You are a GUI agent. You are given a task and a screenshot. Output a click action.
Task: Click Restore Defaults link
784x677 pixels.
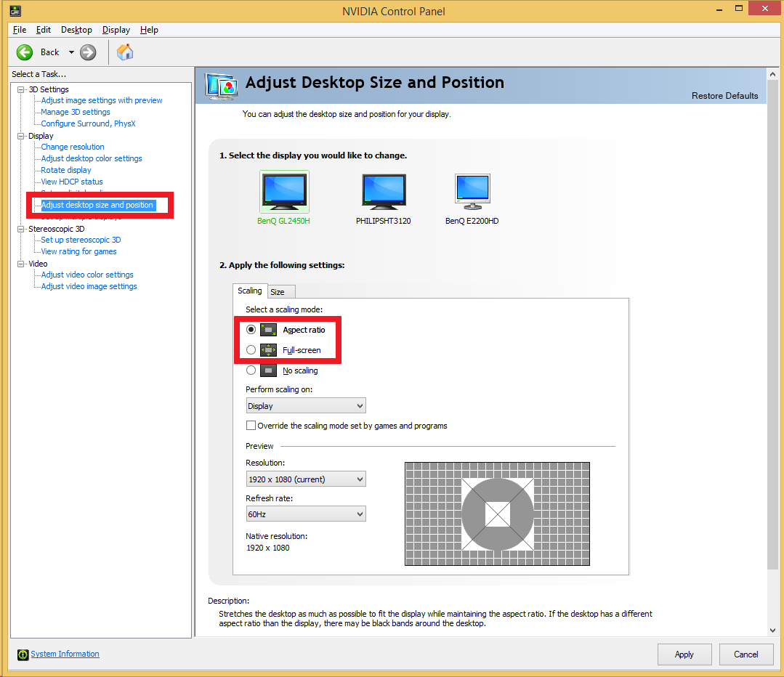coord(724,95)
